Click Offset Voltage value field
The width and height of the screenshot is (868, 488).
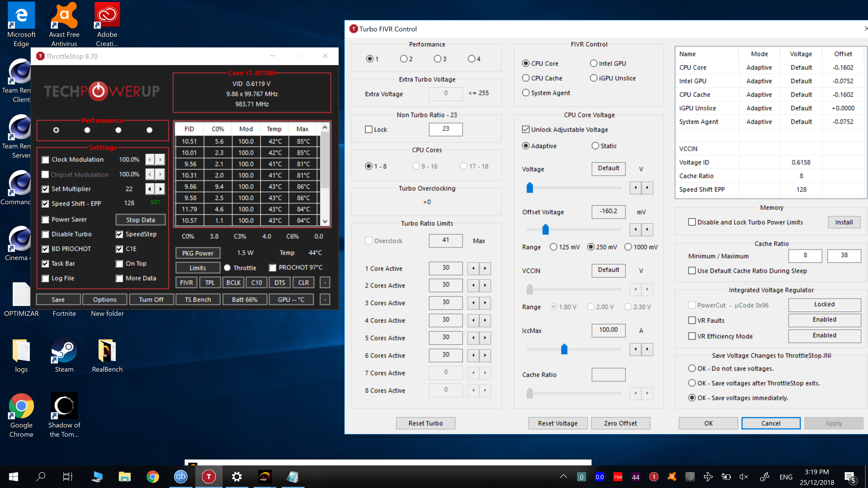point(608,212)
